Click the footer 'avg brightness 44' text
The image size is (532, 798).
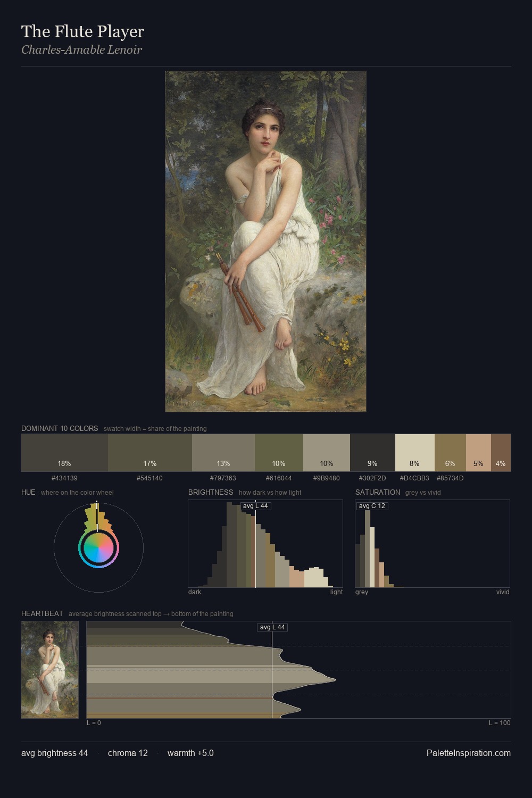tap(55, 753)
